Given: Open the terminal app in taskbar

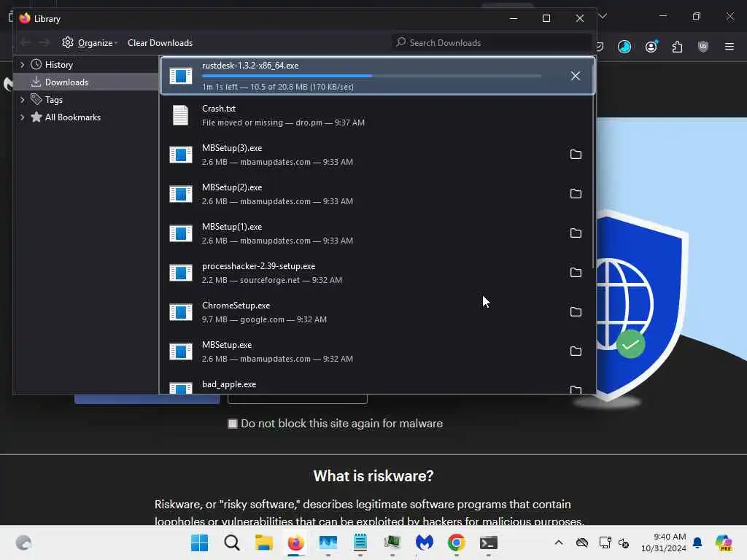Looking at the screenshot, I should click(488, 542).
